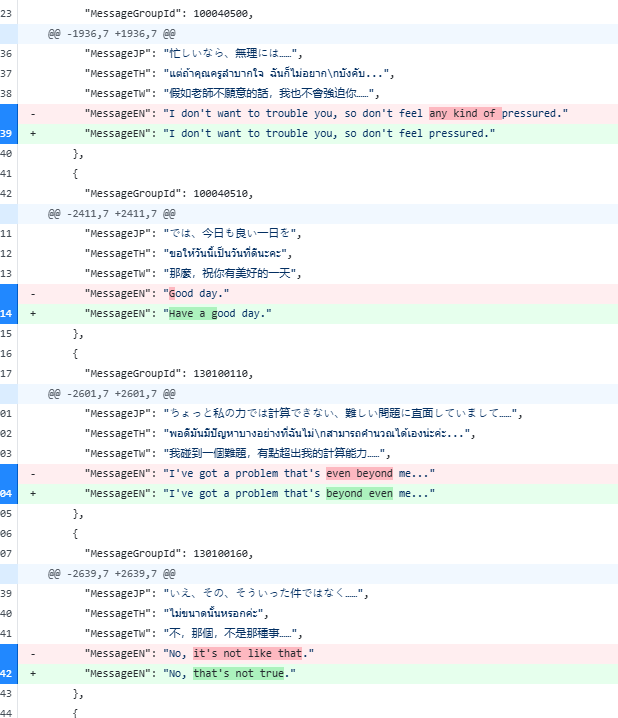Click plus marker beside "that's not true" line
This screenshot has height=718, width=618.
tap(33, 674)
